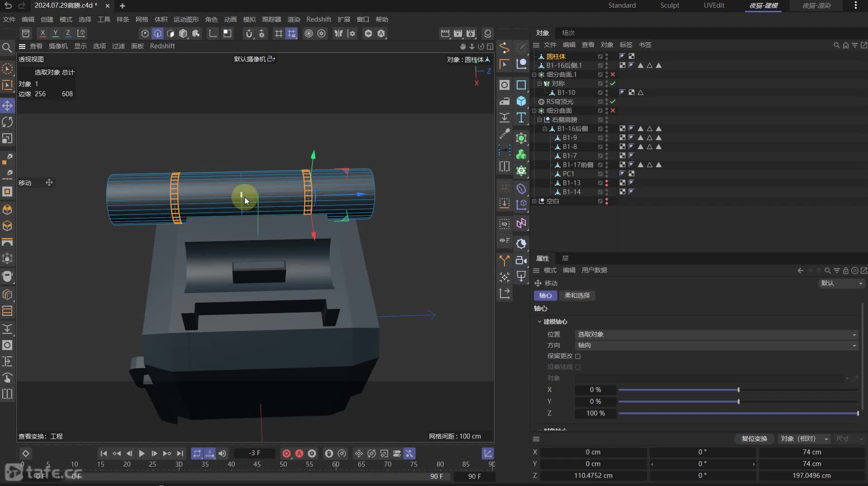Tick the 保留更改 checkbox

tap(578, 356)
